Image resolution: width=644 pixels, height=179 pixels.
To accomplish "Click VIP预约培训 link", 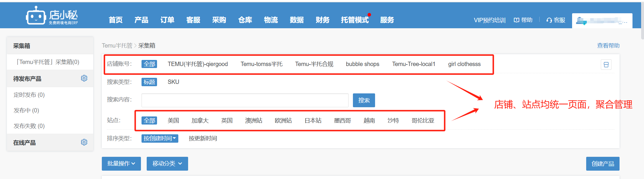I will pos(490,20).
